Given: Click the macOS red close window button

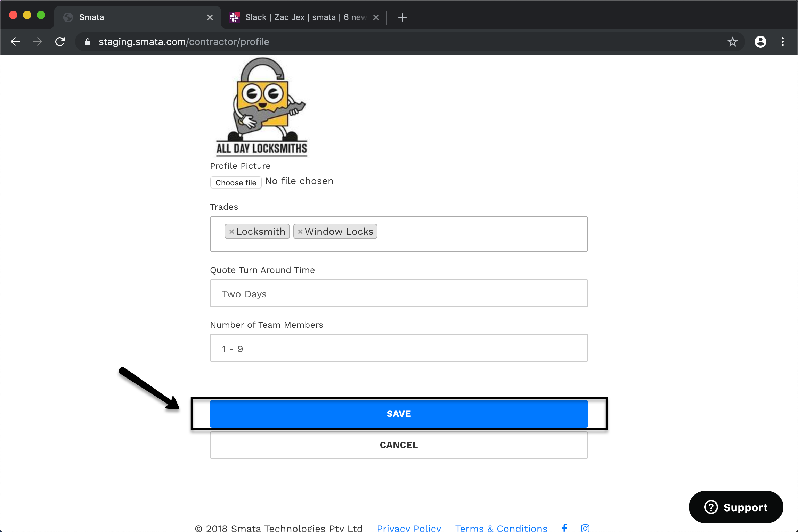Looking at the screenshot, I should 13,15.
